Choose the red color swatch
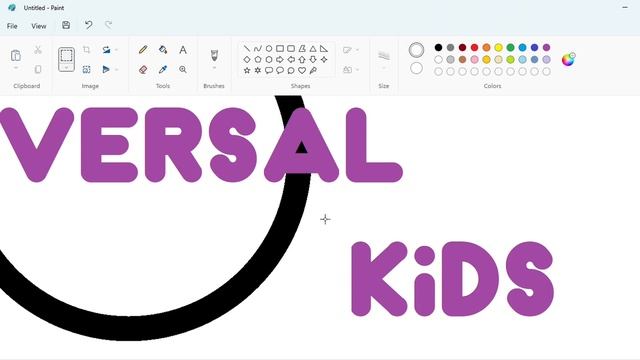 (x=474, y=47)
